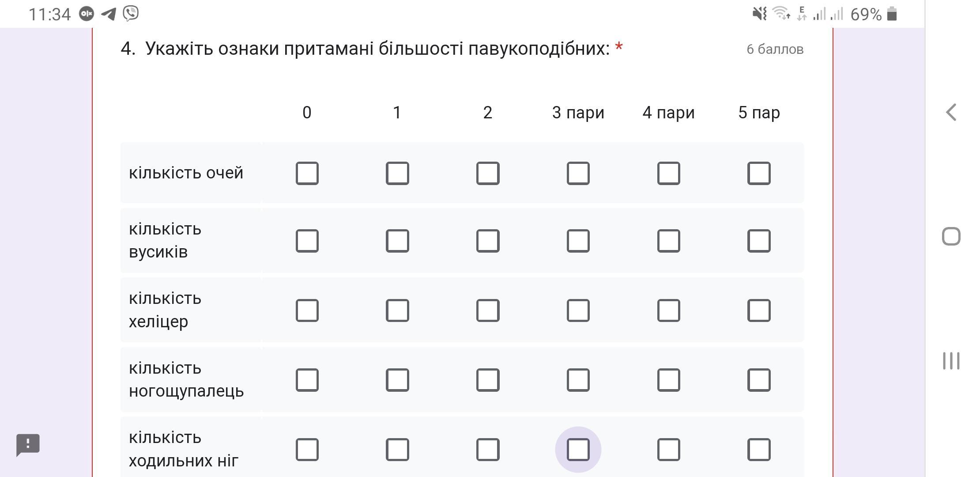
Task: Check '2' for кількість очей row
Action: point(488,173)
